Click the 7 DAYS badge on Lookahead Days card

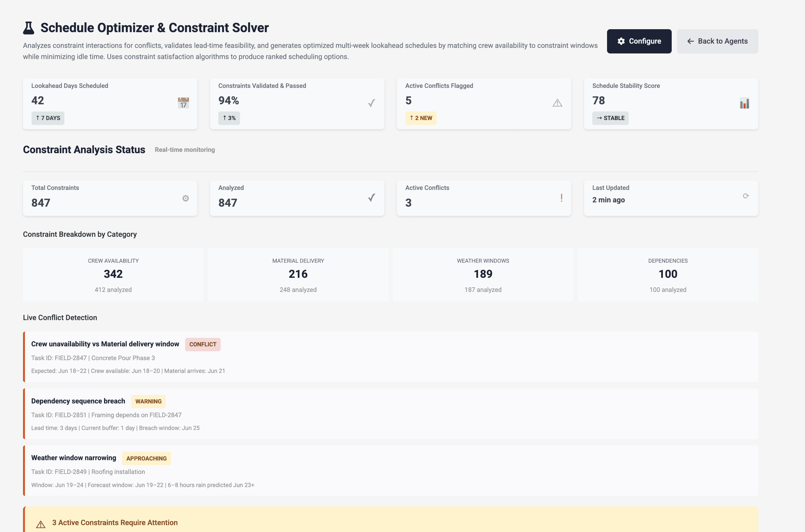(48, 118)
